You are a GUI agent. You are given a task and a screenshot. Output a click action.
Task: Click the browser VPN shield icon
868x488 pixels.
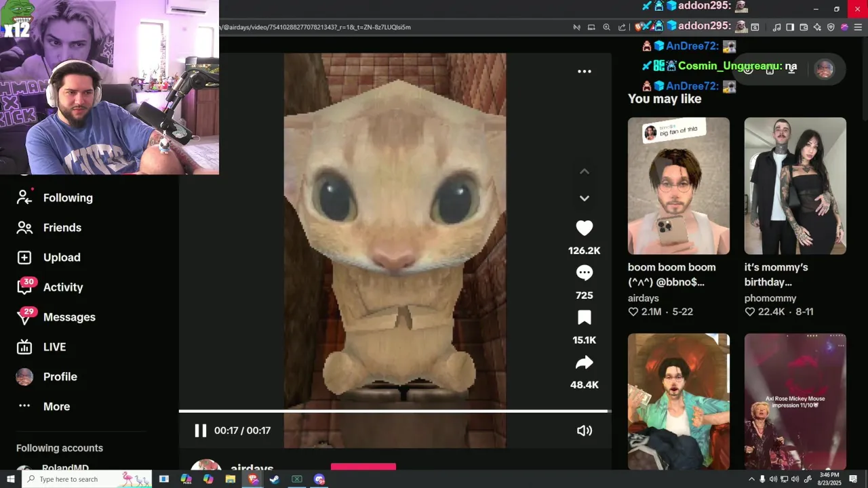[x=831, y=27]
